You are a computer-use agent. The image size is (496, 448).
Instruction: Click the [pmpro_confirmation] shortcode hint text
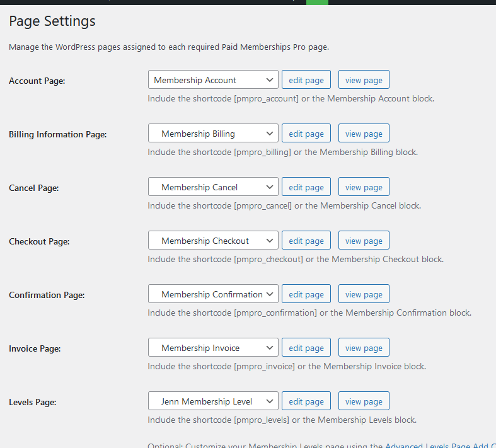tap(309, 313)
